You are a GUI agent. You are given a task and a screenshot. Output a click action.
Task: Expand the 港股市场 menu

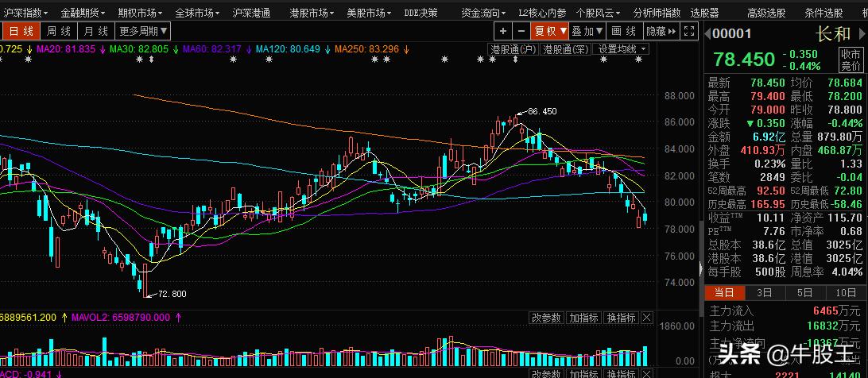tap(312, 12)
